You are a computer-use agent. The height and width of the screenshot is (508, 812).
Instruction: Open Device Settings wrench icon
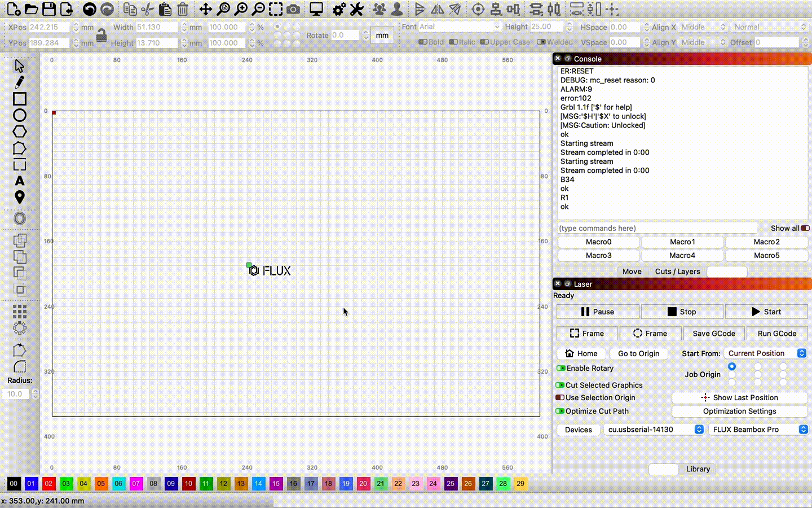356,9
